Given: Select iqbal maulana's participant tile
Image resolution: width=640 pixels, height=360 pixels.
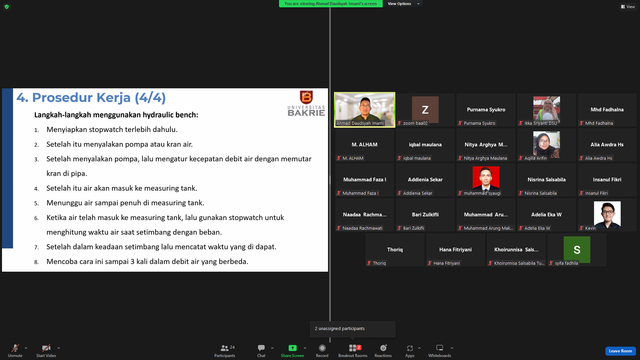Looking at the screenshot, I should [x=425, y=144].
